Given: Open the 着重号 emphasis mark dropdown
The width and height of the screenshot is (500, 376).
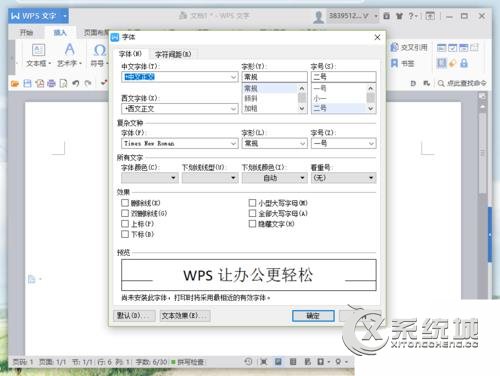Looking at the screenshot, I should tap(343, 178).
